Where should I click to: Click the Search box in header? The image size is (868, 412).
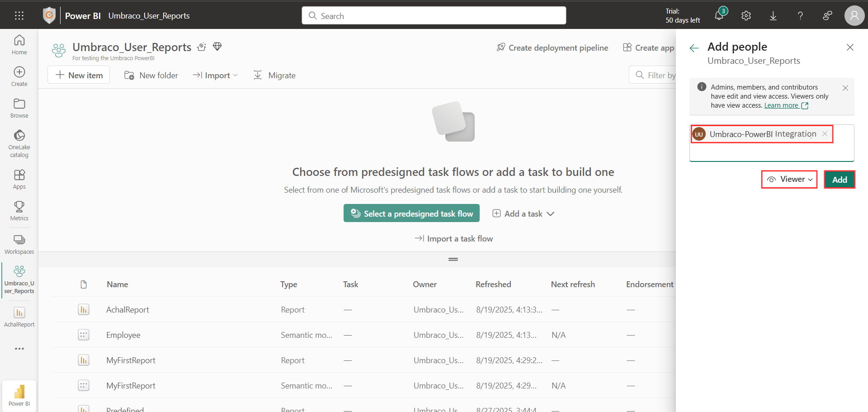[x=434, y=16]
